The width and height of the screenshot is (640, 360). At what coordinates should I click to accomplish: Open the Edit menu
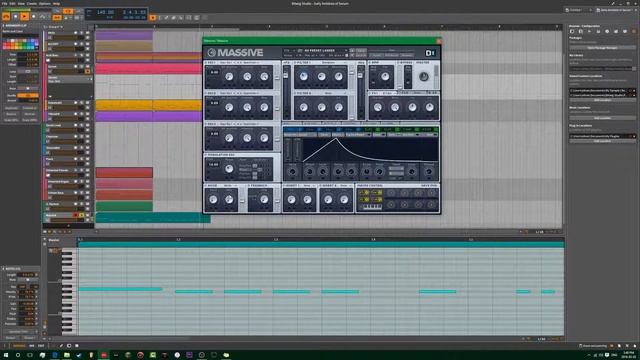pos(12,3)
